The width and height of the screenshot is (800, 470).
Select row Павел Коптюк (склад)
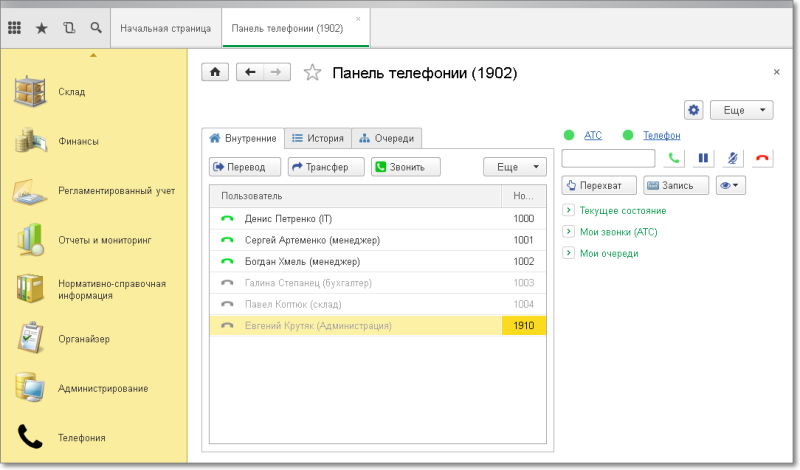tap(378, 304)
